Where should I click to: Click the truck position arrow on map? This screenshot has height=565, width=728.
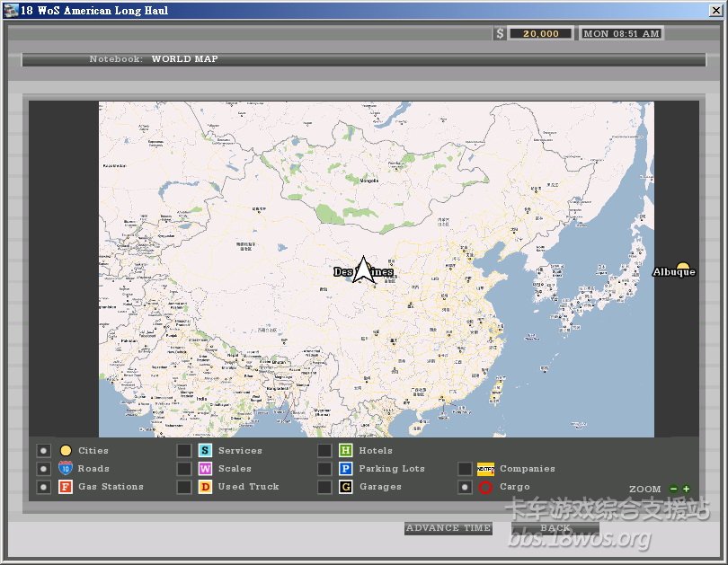[363, 270]
